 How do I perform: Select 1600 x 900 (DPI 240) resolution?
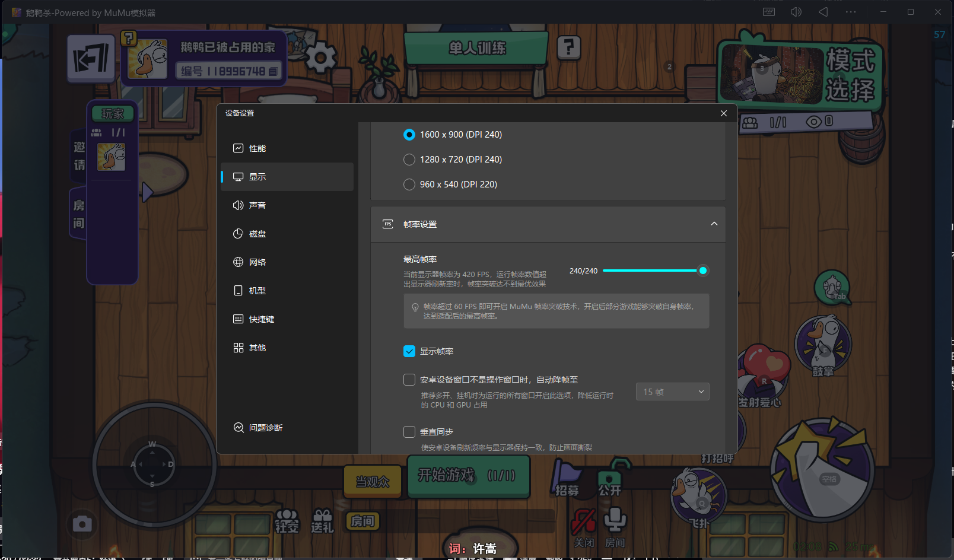click(409, 135)
